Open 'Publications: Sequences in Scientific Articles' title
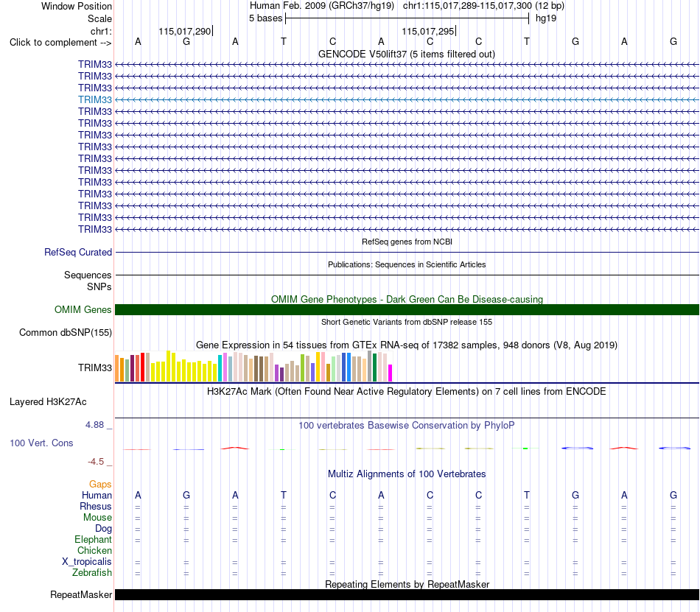This screenshot has height=612, width=700. (407, 264)
